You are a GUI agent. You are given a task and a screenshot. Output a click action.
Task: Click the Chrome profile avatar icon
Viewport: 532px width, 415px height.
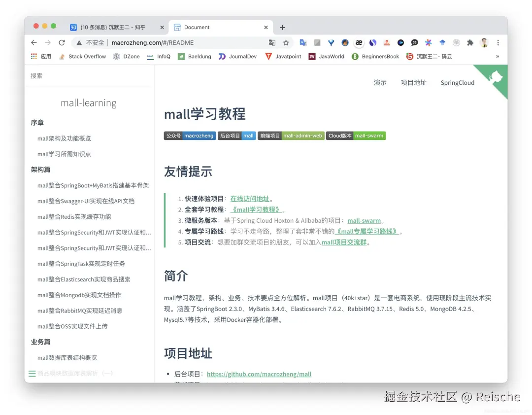tap(483, 43)
